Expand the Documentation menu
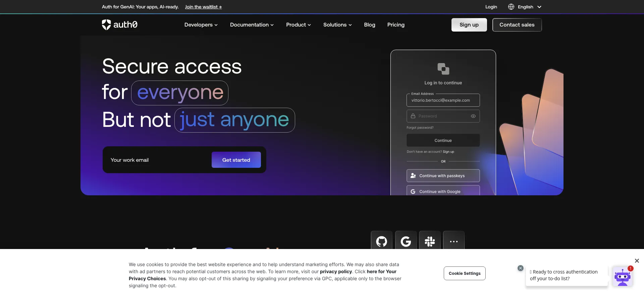The width and height of the screenshot is (644, 298). [x=252, y=25]
